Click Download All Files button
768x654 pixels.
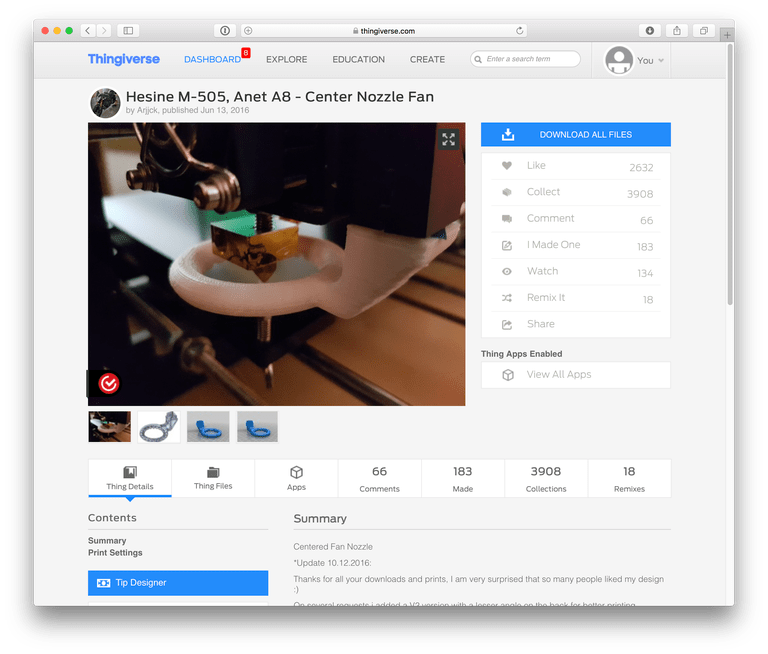coord(576,134)
